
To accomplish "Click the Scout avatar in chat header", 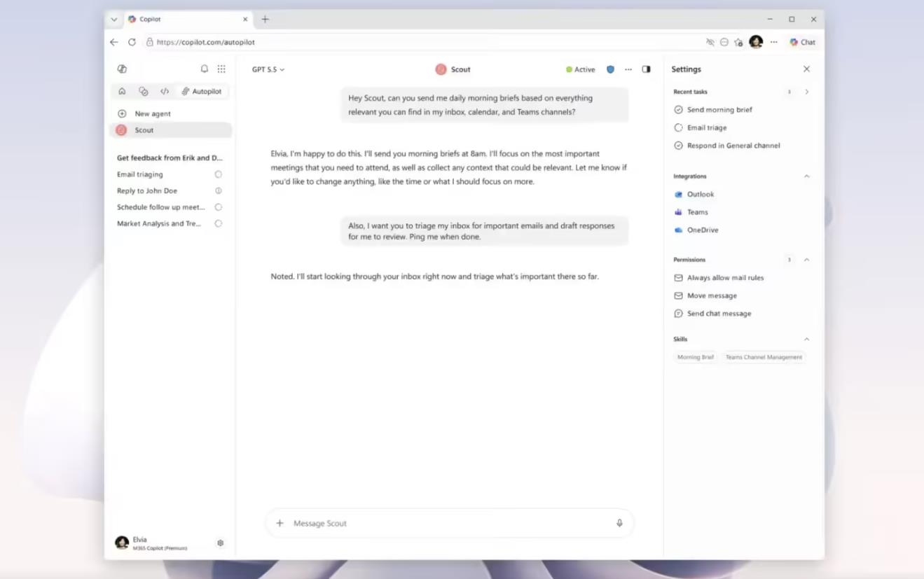I will 441,69.
